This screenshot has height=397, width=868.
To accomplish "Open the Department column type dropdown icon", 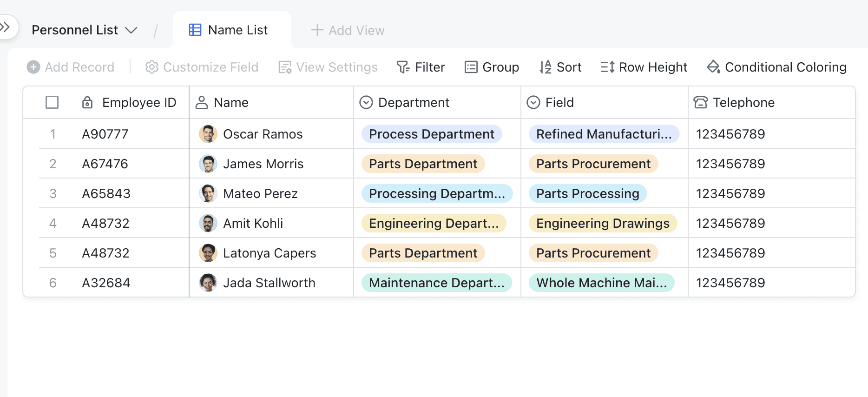I will [366, 102].
